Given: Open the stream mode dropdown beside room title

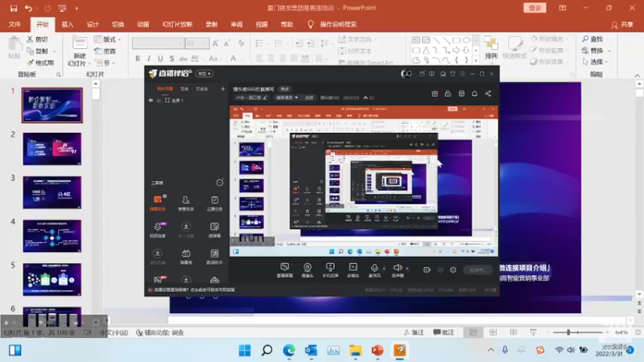Looking at the screenshot, I should point(287,97).
